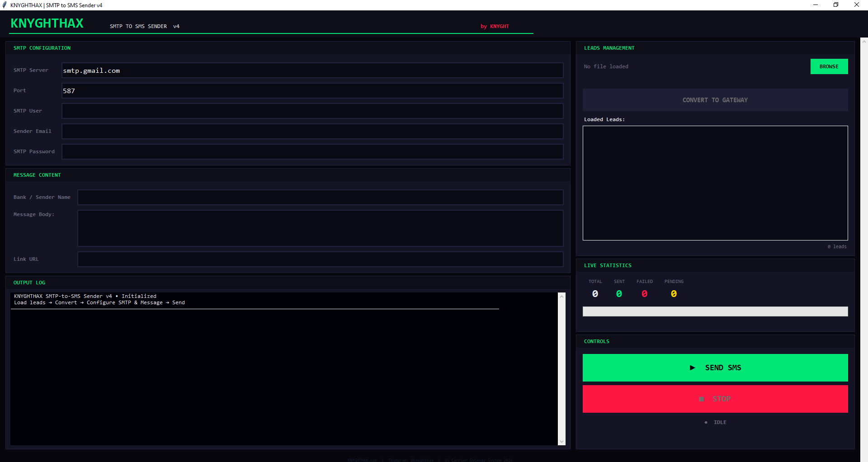This screenshot has height=462, width=868.
Task: Click the LIVE STATISTICS section header
Action: pos(608,265)
